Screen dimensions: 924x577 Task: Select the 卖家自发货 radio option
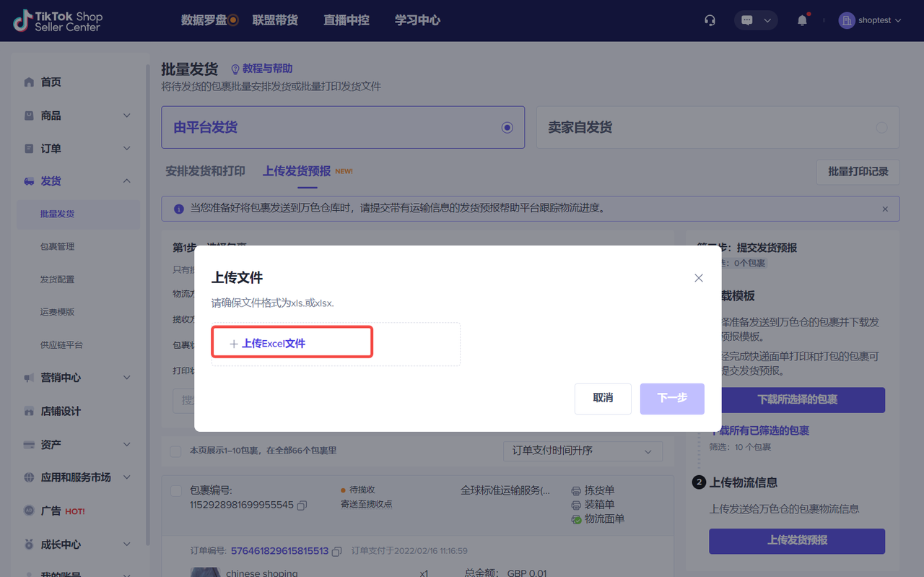[881, 128]
